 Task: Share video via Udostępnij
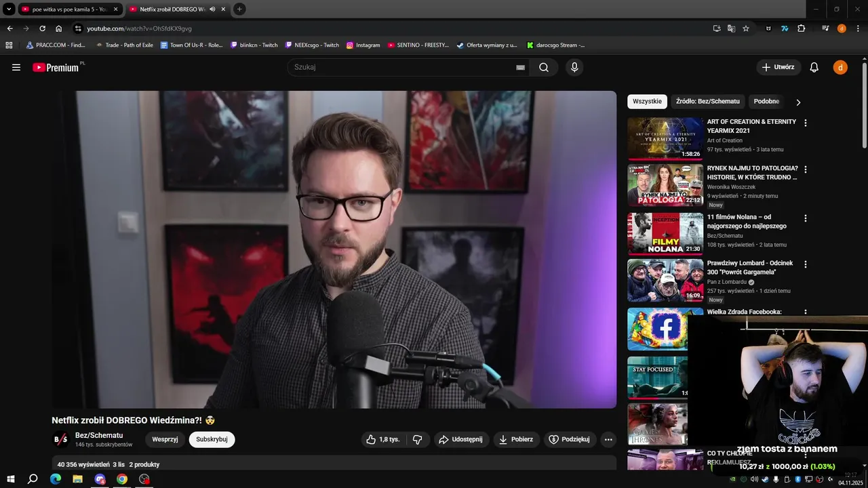[461, 439]
